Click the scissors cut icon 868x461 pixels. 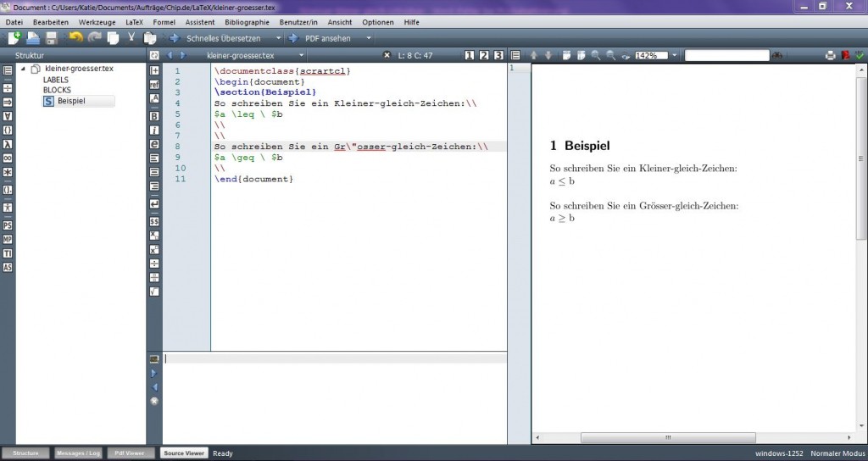131,38
